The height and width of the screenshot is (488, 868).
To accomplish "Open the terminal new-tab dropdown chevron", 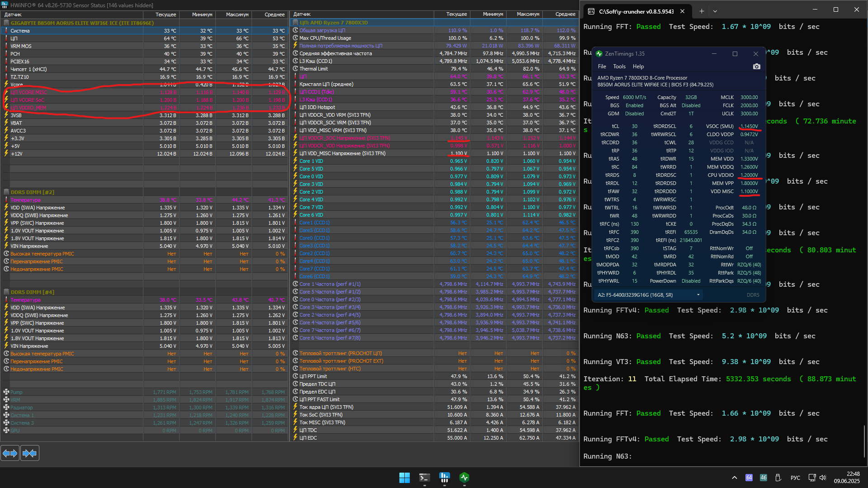I will [x=715, y=11].
